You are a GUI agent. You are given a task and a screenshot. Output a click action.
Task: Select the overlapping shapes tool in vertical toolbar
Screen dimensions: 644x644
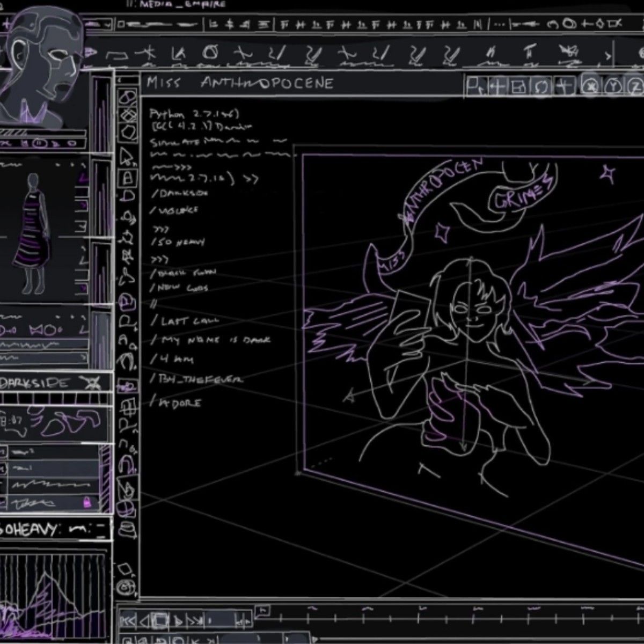(x=128, y=99)
